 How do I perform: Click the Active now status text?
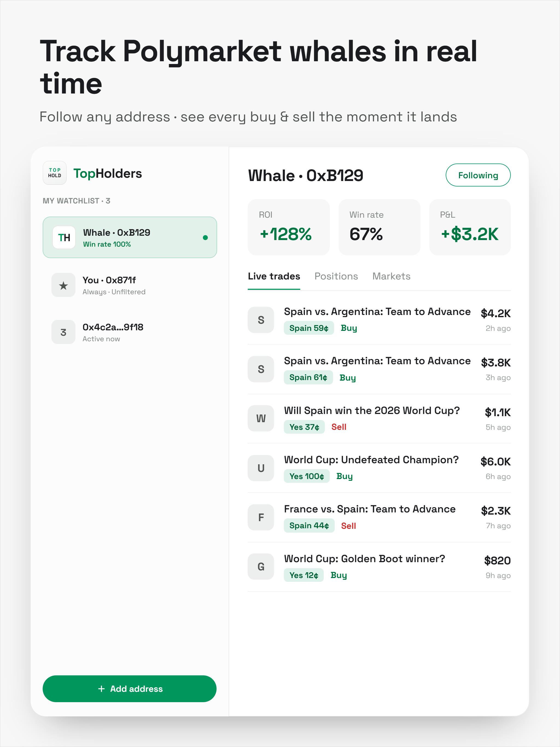coord(101,339)
